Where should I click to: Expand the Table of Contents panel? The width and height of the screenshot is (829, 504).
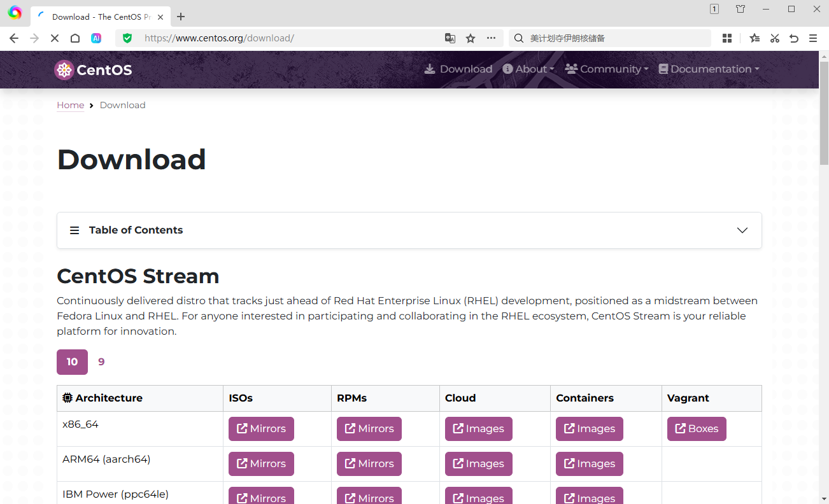[409, 230]
